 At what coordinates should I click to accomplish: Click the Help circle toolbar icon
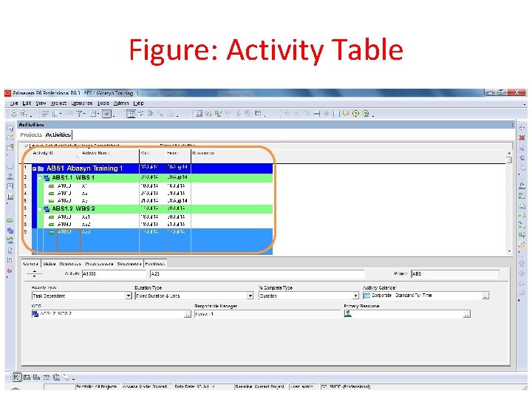(x=355, y=114)
